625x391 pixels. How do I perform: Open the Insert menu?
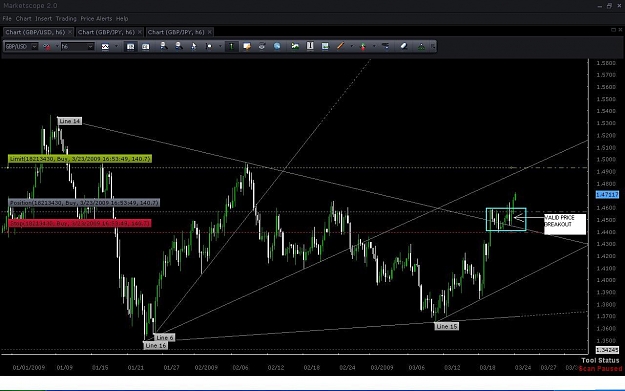tap(43, 19)
